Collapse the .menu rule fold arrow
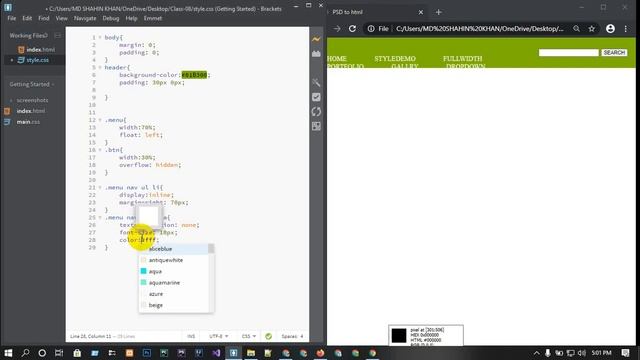640x360 pixels. click(x=100, y=120)
